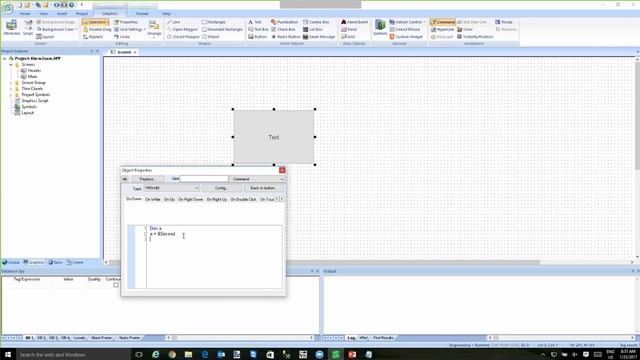Switch to the On Right Down event tab
The image size is (640, 360).
coord(191,199)
